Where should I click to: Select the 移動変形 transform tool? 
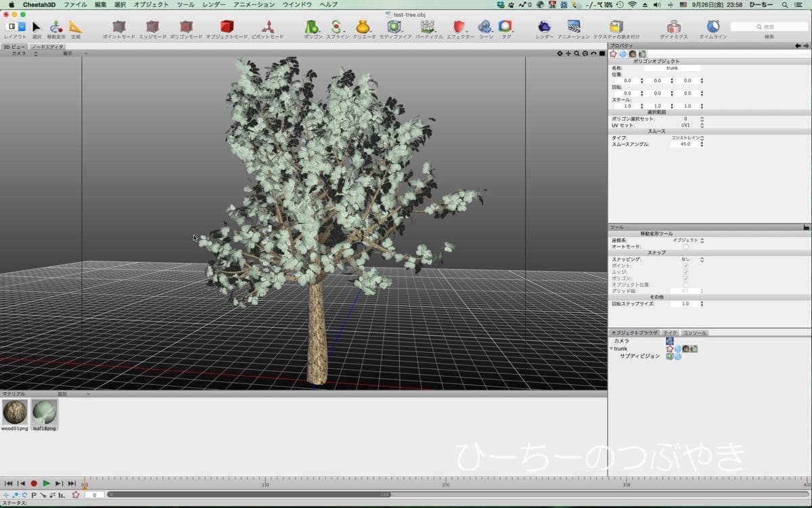point(56,27)
